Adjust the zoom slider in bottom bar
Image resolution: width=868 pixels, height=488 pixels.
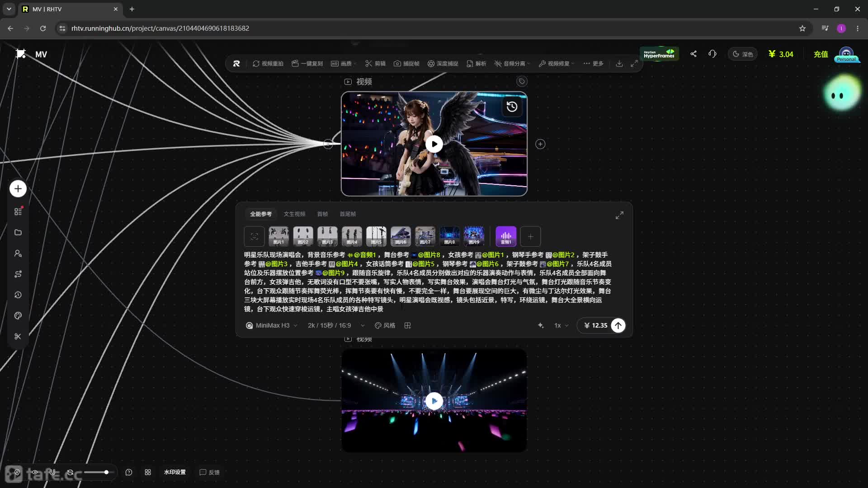[97, 472]
